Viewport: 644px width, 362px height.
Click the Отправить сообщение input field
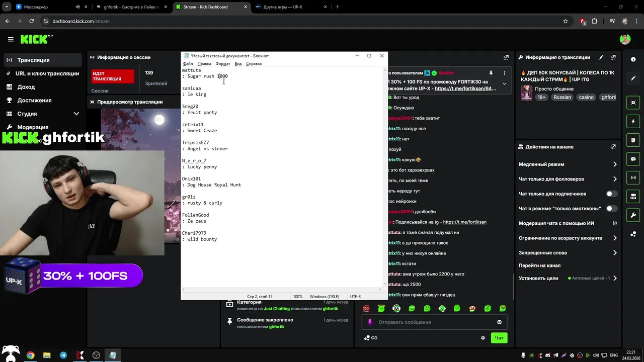435,322
